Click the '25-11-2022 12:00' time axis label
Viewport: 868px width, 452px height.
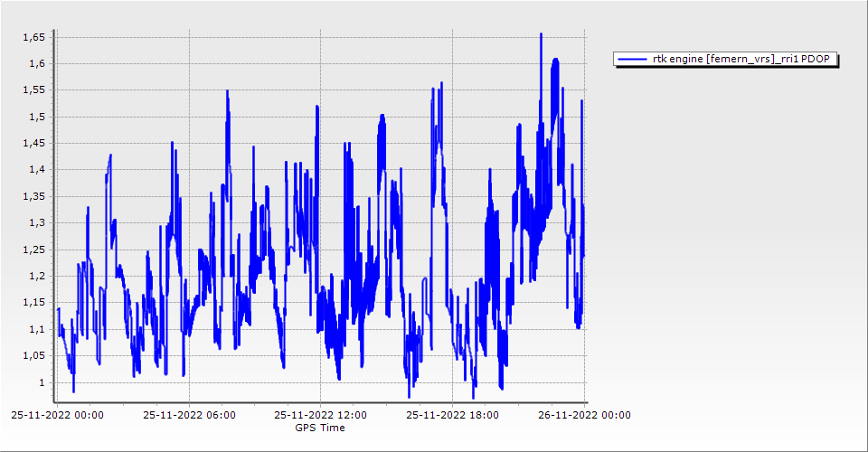[321, 416]
